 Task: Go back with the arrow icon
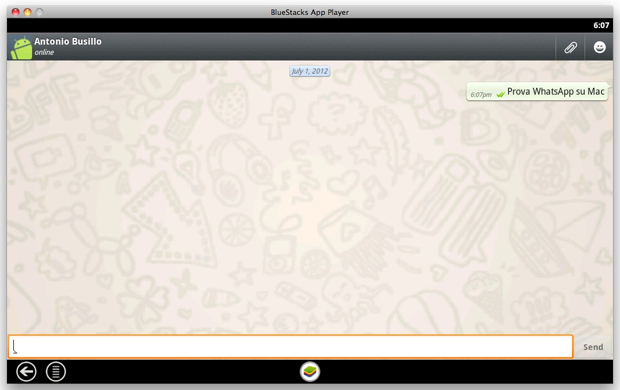click(x=26, y=372)
